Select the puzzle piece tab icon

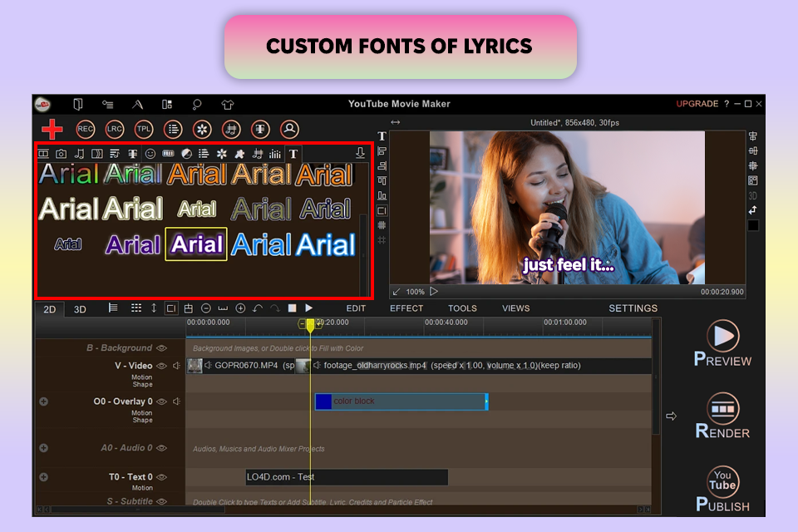point(239,153)
